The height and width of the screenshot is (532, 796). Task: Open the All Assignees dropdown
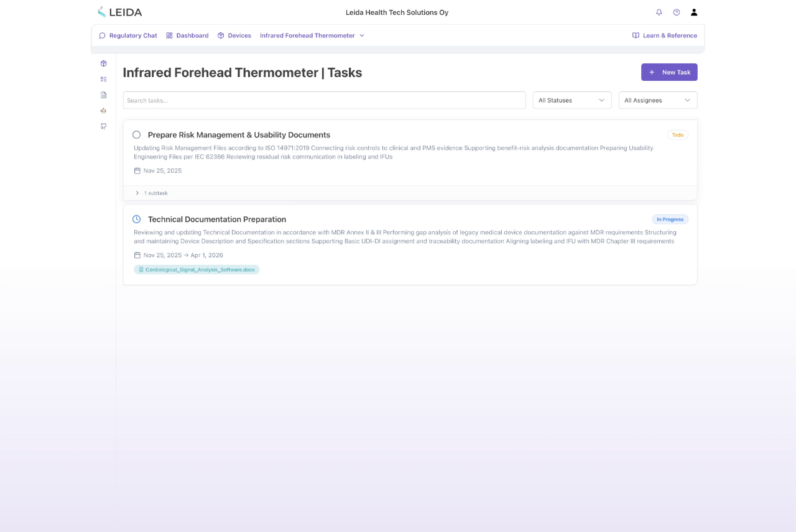click(x=657, y=100)
